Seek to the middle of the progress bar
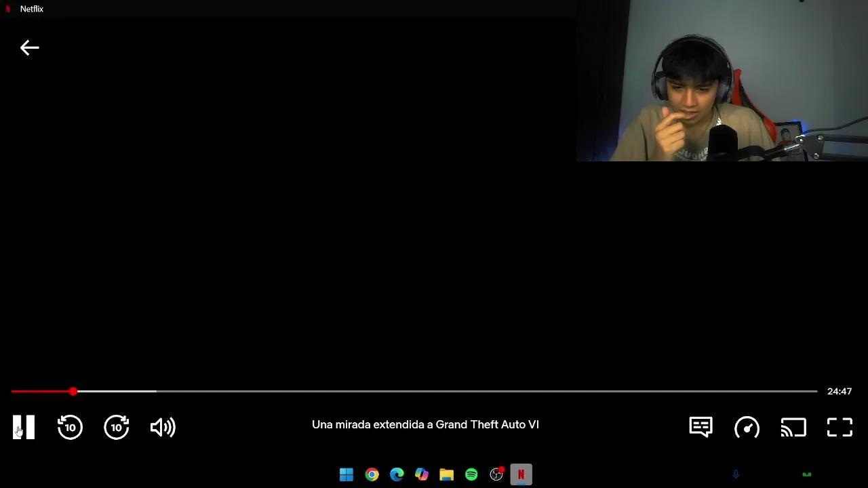The width and height of the screenshot is (868, 488). (x=414, y=391)
